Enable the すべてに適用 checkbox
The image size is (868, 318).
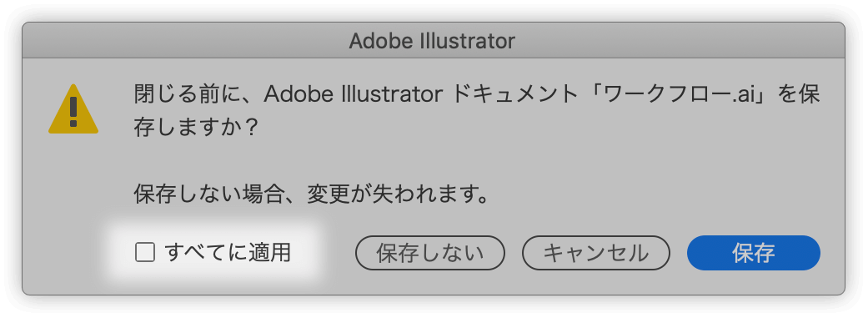coord(145,253)
